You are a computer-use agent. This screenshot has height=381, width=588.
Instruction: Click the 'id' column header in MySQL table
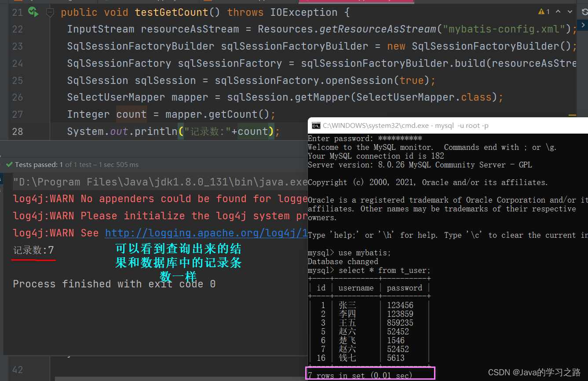click(x=321, y=288)
